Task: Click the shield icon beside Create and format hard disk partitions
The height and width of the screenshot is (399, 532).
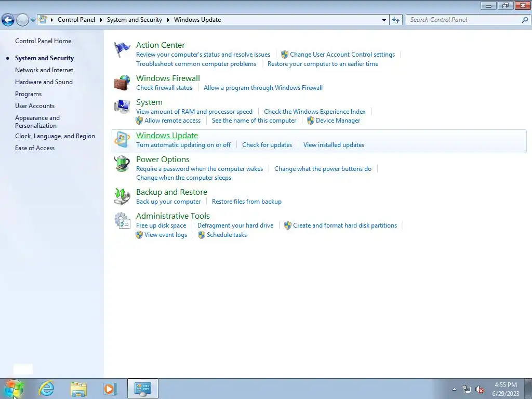Action: coord(288,225)
